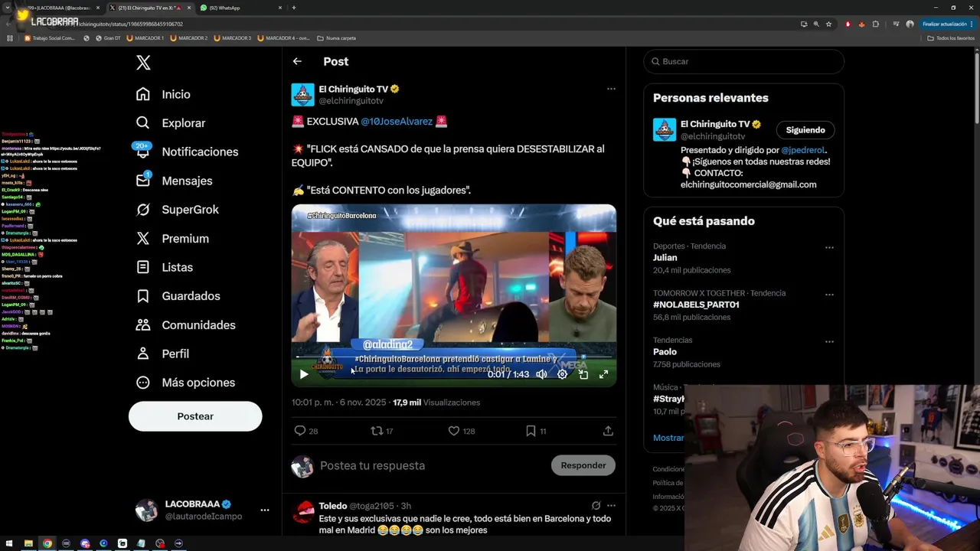Click the share post icon
The image size is (980, 551).
[608, 431]
